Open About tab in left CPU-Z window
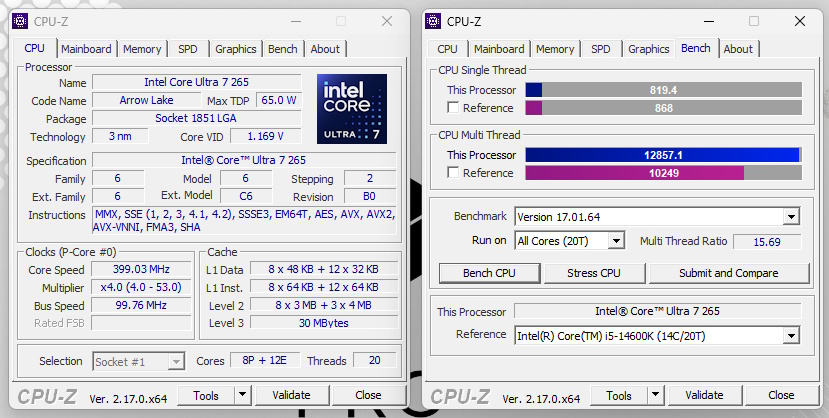Screen dimensions: 829x418 [325, 49]
